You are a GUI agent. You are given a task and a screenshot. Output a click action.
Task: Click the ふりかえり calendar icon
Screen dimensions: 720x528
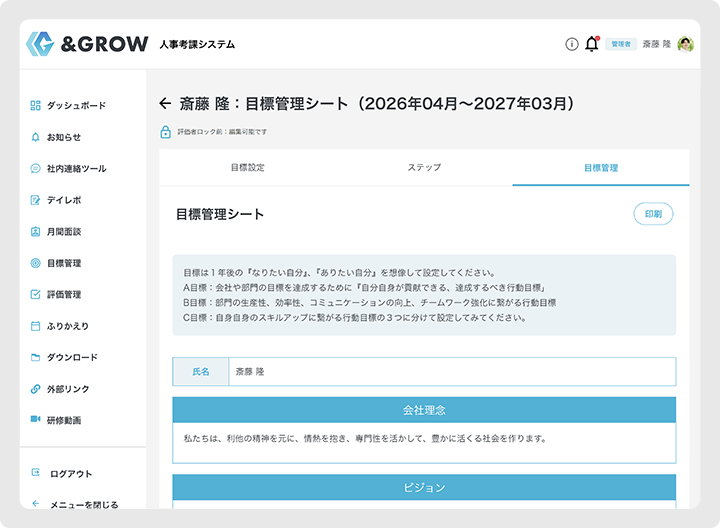(x=35, y=326)
